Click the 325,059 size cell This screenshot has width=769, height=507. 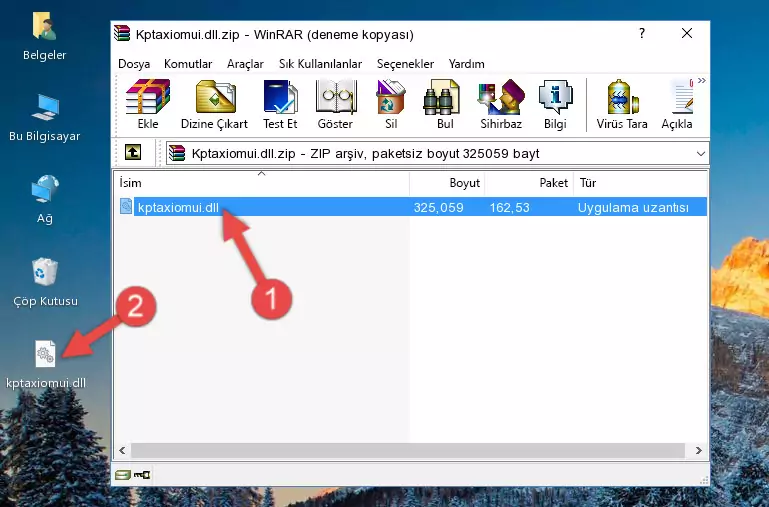(438, 207)
